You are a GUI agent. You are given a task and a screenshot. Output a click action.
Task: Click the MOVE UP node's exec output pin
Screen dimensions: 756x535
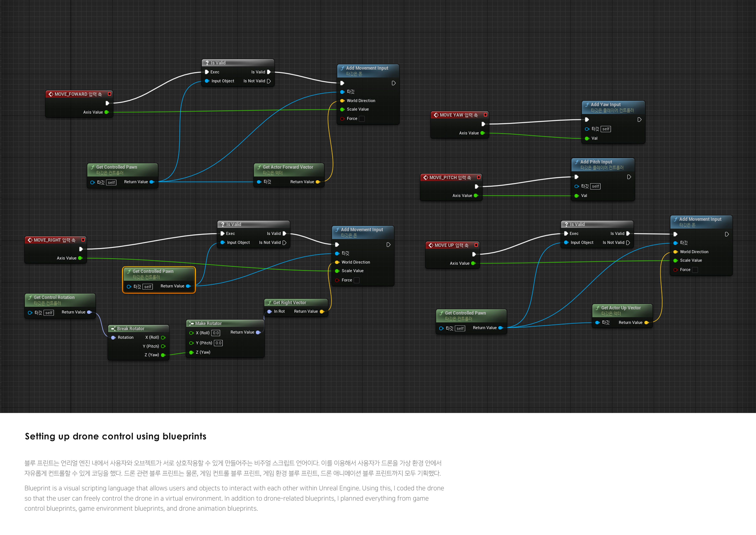click(x=474, y=254)
